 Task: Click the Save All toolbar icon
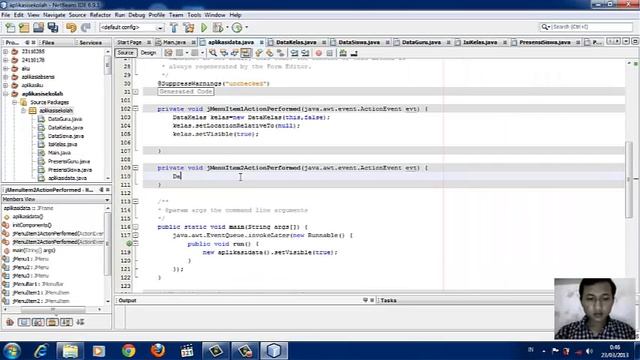point(53,27)
